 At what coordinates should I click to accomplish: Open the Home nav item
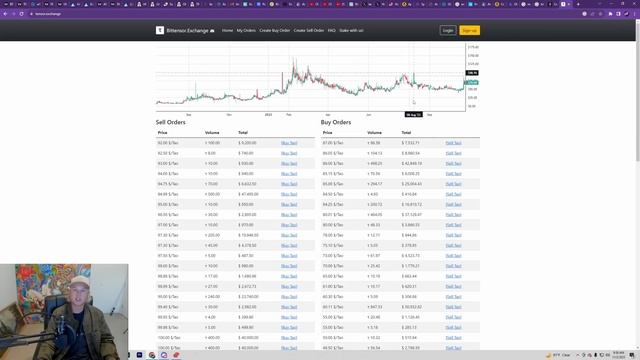[x=227, y=30]
